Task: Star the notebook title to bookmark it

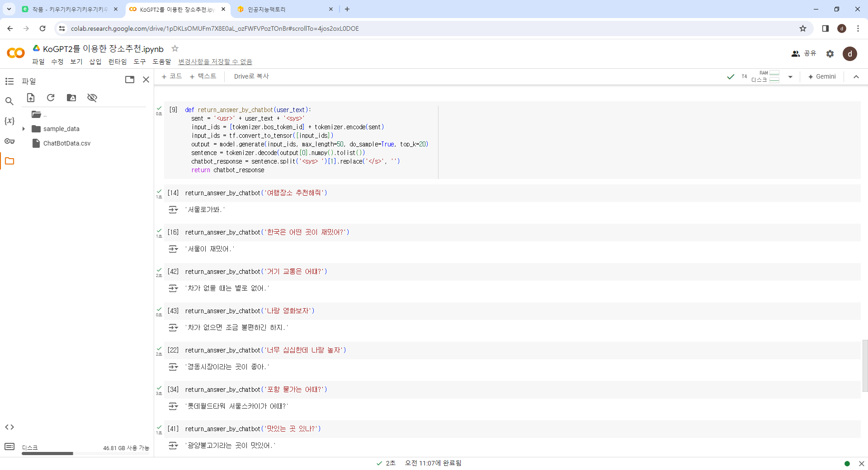Action: point(175,48)
